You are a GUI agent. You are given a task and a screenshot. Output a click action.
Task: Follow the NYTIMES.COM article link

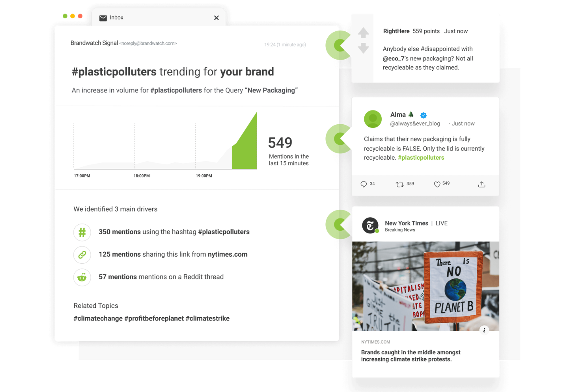tap(375, 342)
